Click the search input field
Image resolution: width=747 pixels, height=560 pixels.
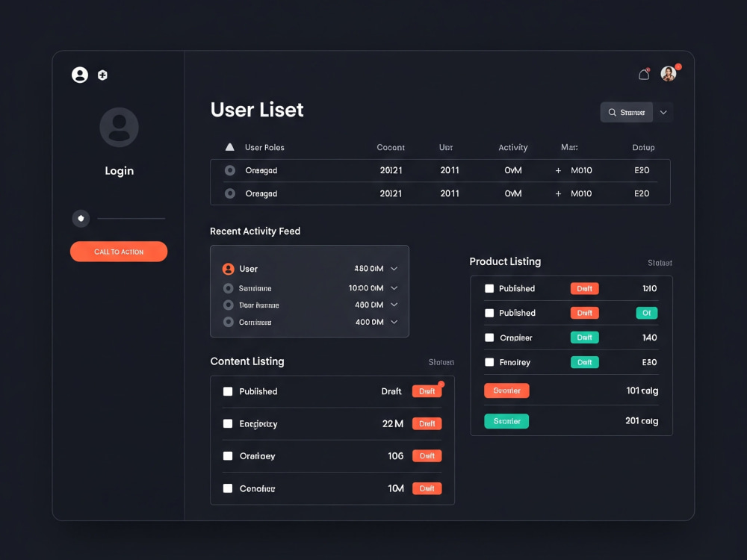coord(627,113)
